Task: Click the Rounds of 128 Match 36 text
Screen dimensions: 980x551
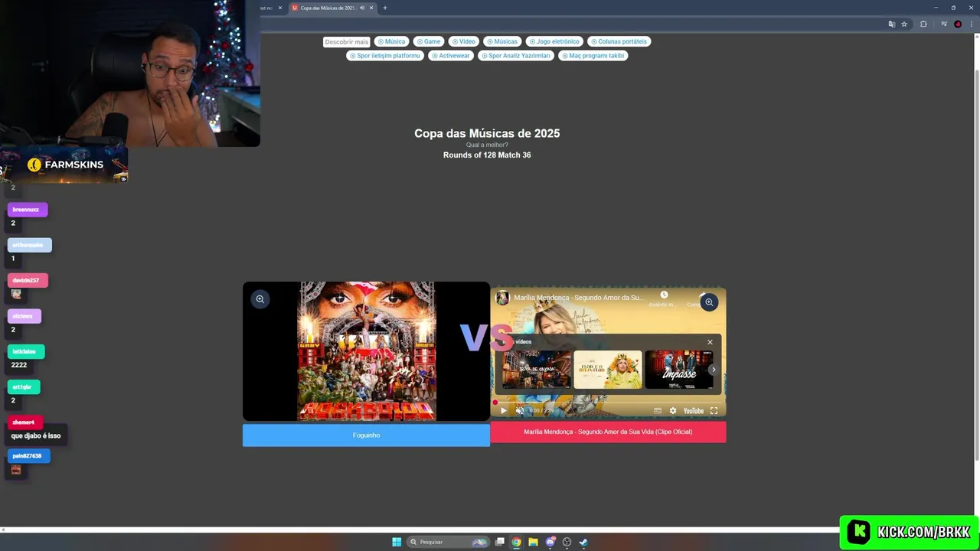Action: click(x=487, y=155)
